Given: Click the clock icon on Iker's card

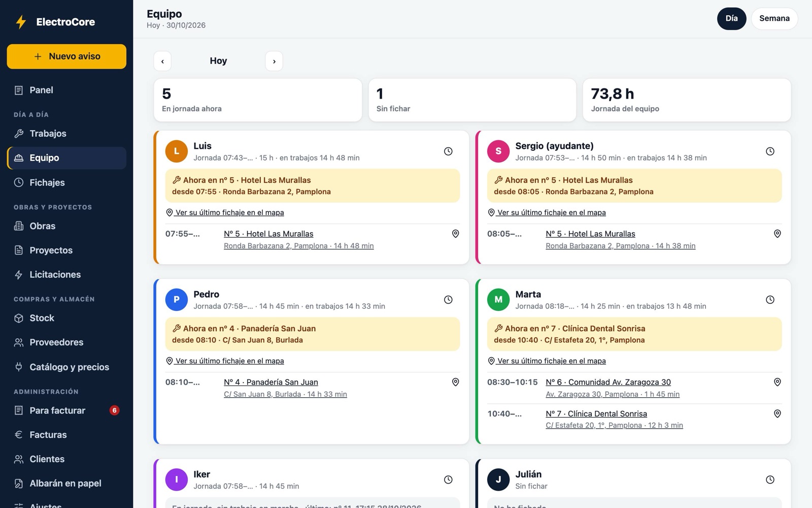Looking at the screenshot, I should (448, 480).
